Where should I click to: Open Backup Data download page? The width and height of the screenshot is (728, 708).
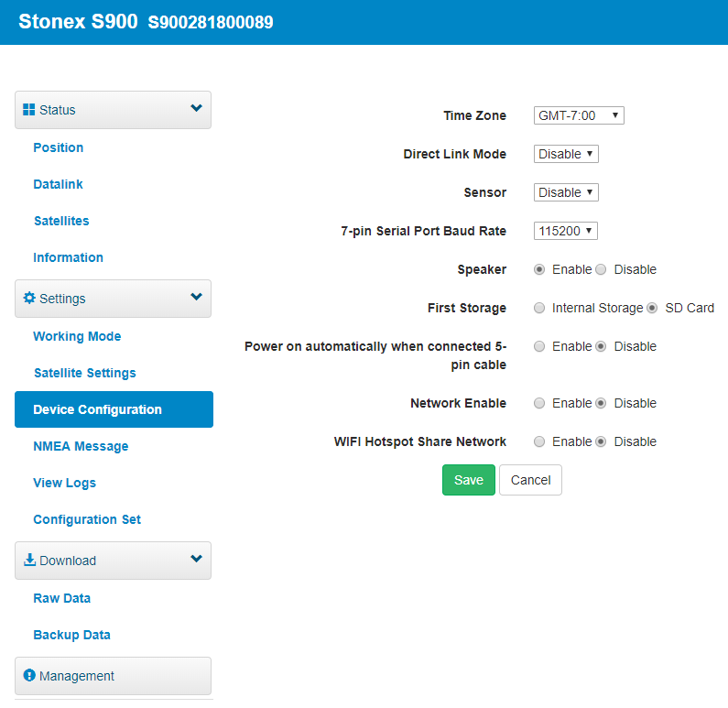[72, 635]
